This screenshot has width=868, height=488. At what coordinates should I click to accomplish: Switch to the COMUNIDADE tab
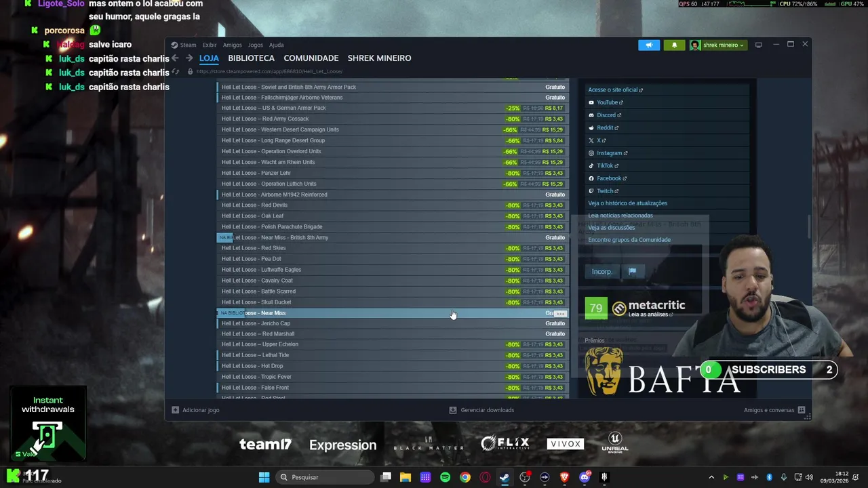[311, 58]
